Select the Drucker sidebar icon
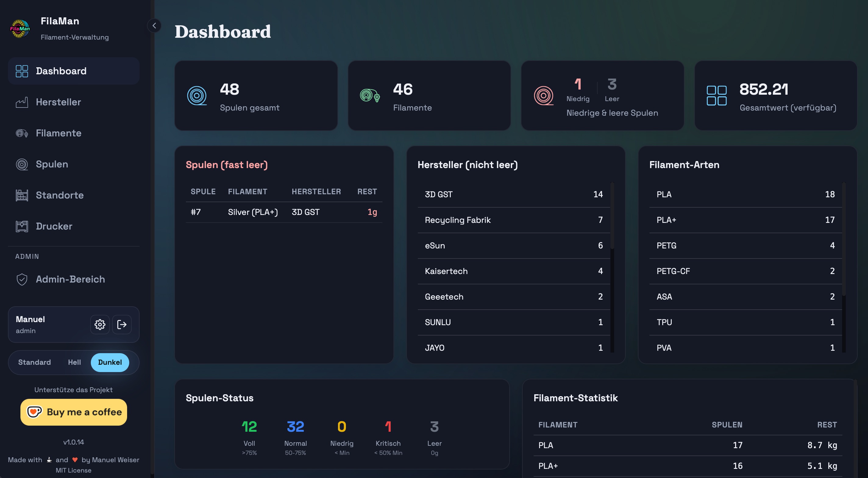Image resolution: width=868 pixels, height=478 pixels. (22, 226)
